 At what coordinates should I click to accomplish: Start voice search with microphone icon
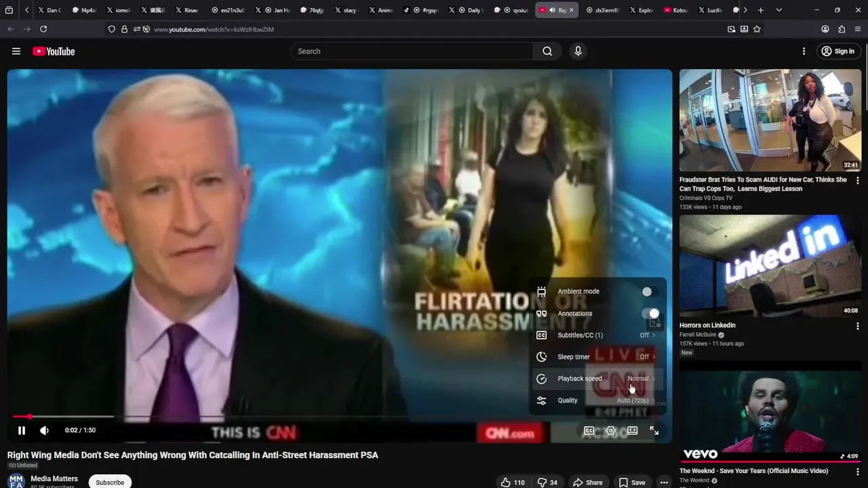pos(578,52)
